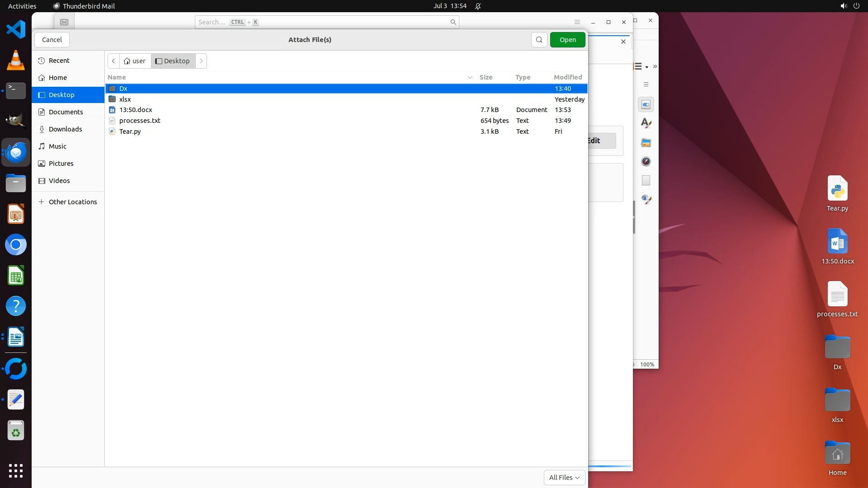
Task: Open the Styles sidebar panel icon
Action: pyautogui.click(x=646, y=123)
